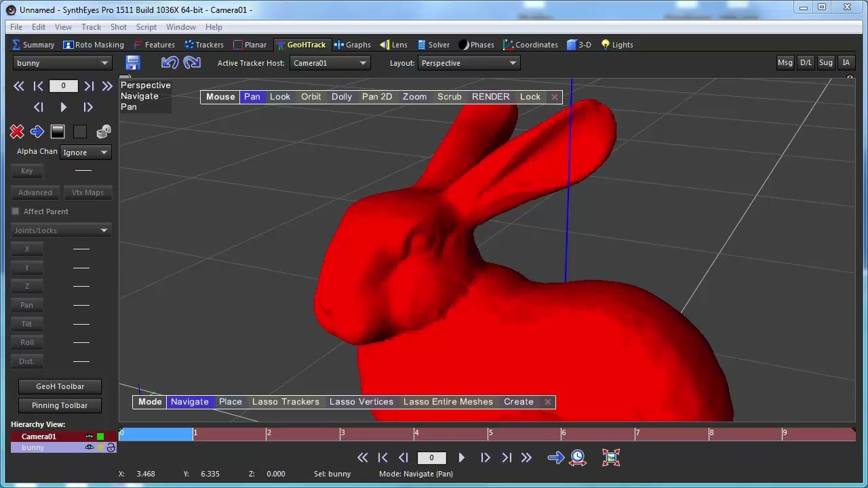Open the Graphs tab
Image resolution: width=868 pixels, height=488 pixels.
[x=353, y=45]
